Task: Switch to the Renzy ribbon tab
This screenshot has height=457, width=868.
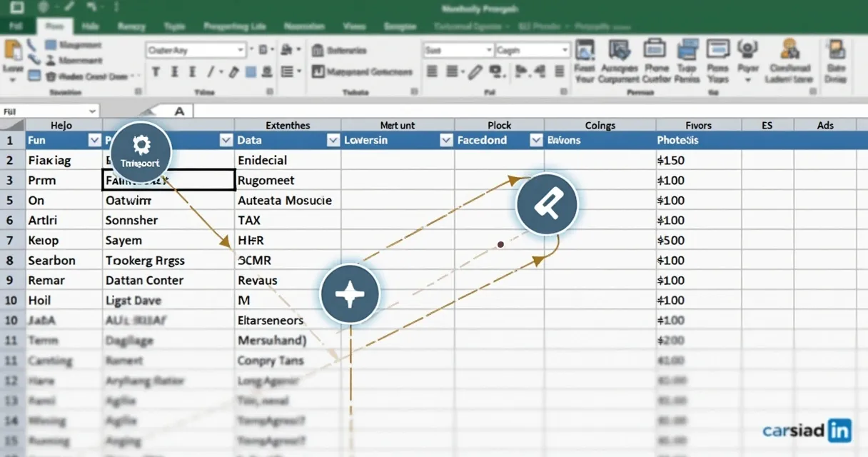Action: pyautogui.click(x=131, y=26)
